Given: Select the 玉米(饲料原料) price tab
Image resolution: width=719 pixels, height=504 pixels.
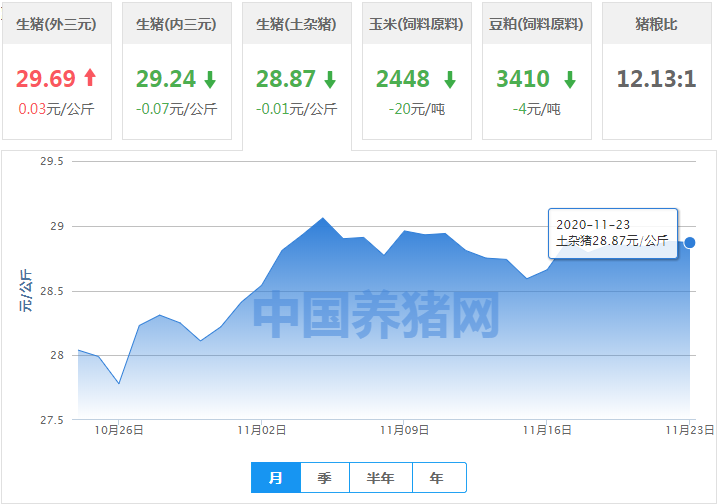Looking at the screenshot, I should coord(417,71).
